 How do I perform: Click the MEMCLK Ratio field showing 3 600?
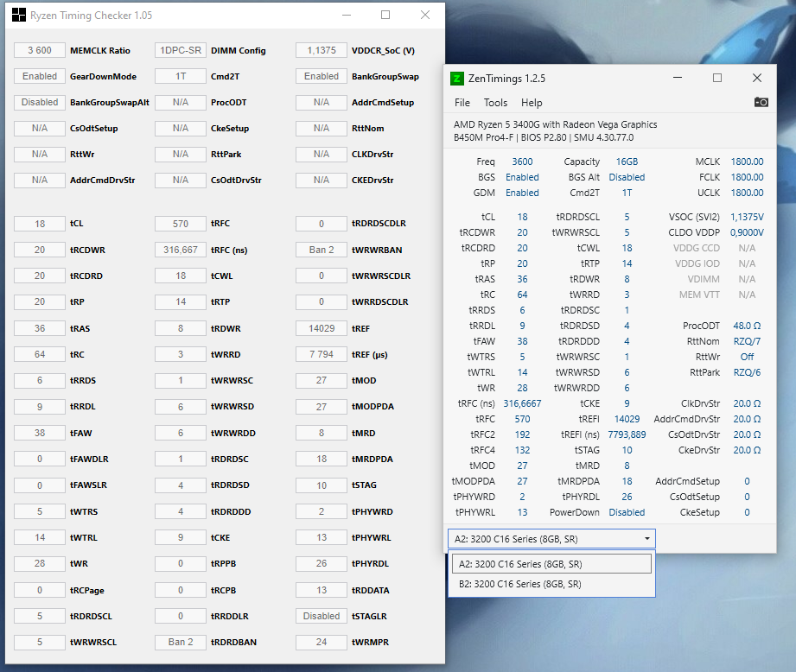coord(40,50)
